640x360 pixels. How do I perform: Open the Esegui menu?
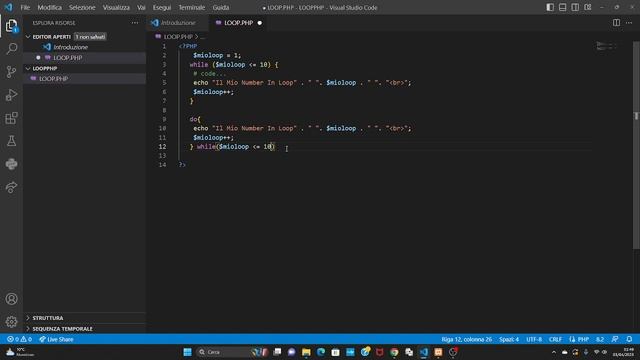click(162, 7)
